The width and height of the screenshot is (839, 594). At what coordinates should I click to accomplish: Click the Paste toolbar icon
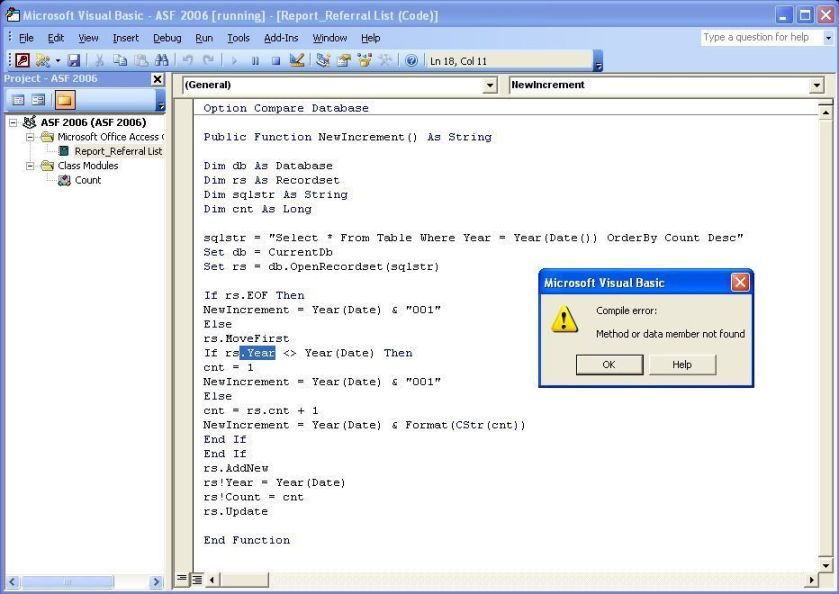pyautogui.click(x=141, y=60)
